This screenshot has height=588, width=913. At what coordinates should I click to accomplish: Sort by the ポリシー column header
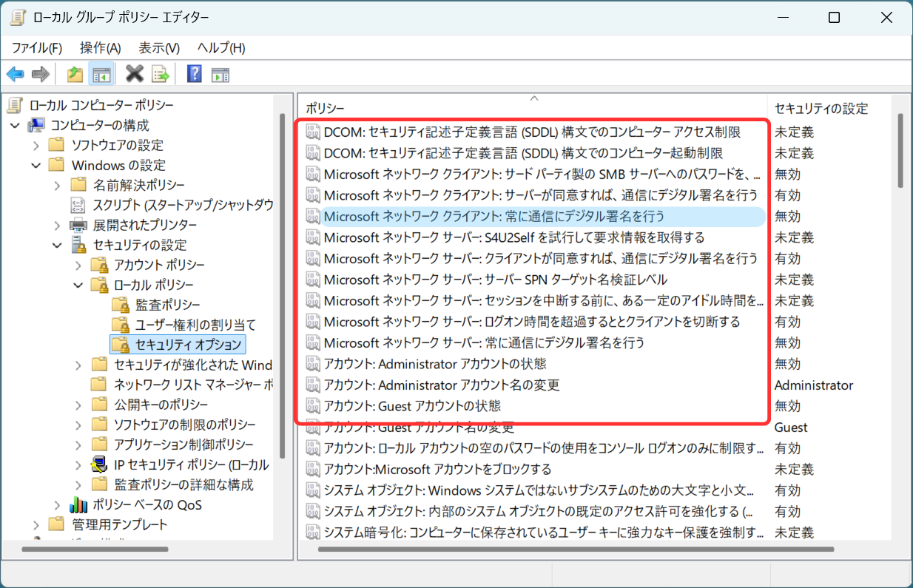click(533, 108)
